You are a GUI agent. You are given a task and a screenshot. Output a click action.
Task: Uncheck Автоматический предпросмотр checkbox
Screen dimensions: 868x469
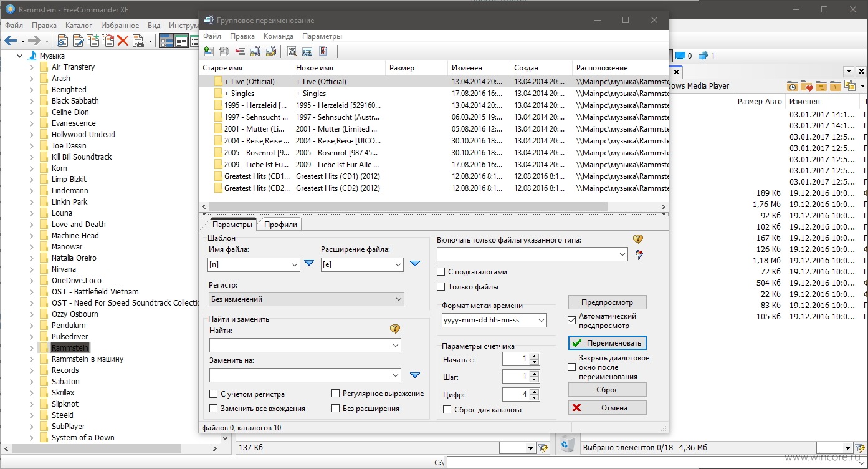pos(572,321)
